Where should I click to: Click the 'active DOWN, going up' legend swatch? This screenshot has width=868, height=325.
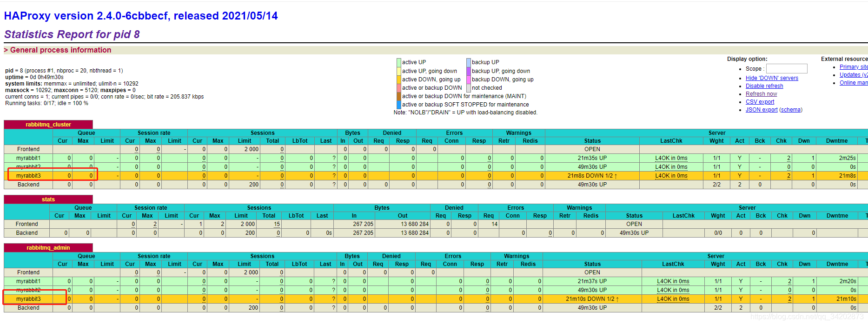coord(398,80)
